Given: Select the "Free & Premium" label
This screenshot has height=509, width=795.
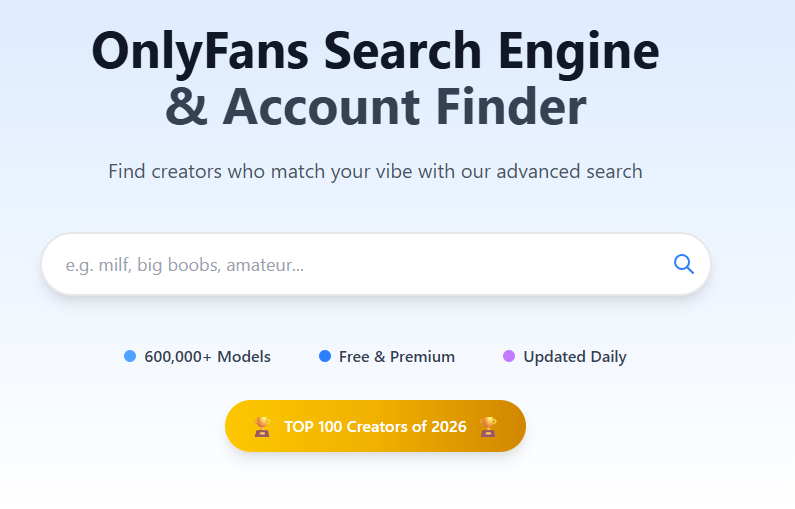Looking at the screenshot, I should [396, 357].
